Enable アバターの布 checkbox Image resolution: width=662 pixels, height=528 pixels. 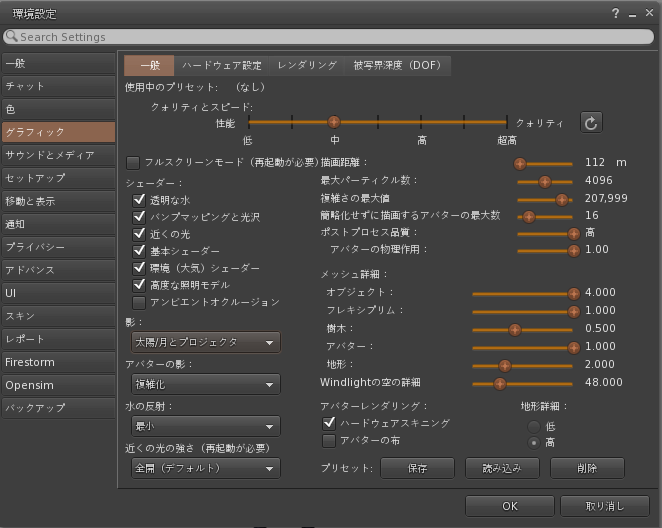coord(329,441)
